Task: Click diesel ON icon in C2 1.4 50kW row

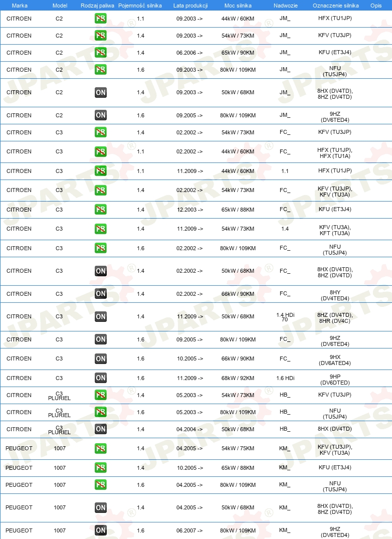Action: [101, 92]
